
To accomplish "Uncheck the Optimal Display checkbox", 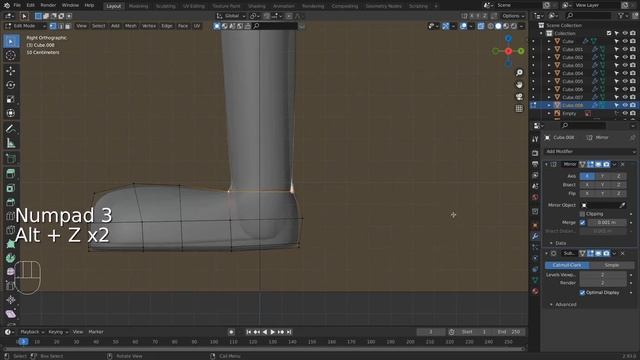I will coord(582,293).
